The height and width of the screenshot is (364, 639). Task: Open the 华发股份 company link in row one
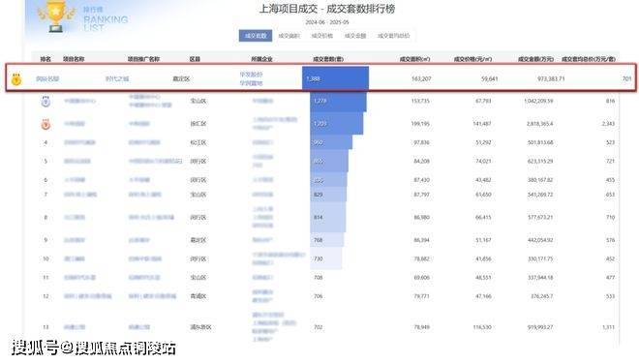(x=251, y=75)
